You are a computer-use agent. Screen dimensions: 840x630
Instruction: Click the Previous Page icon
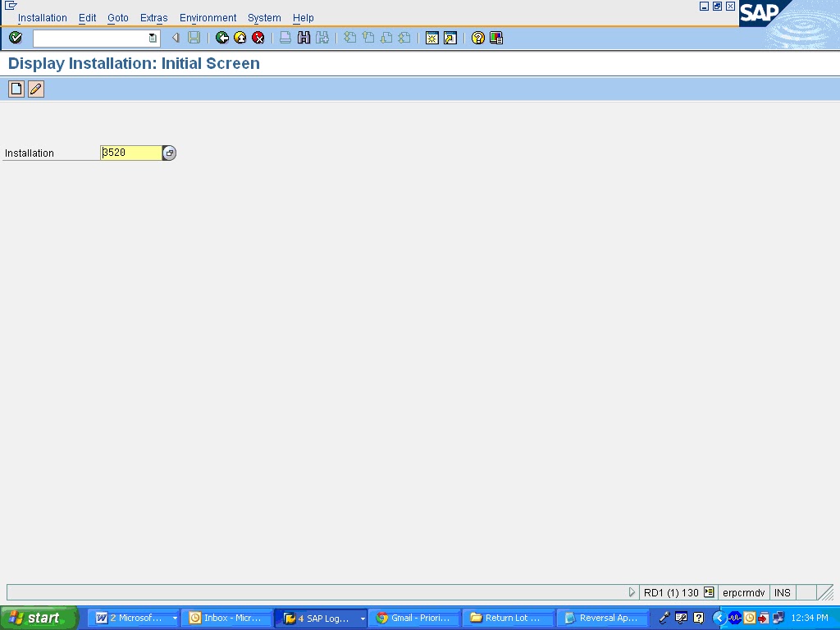coord(368,38)
